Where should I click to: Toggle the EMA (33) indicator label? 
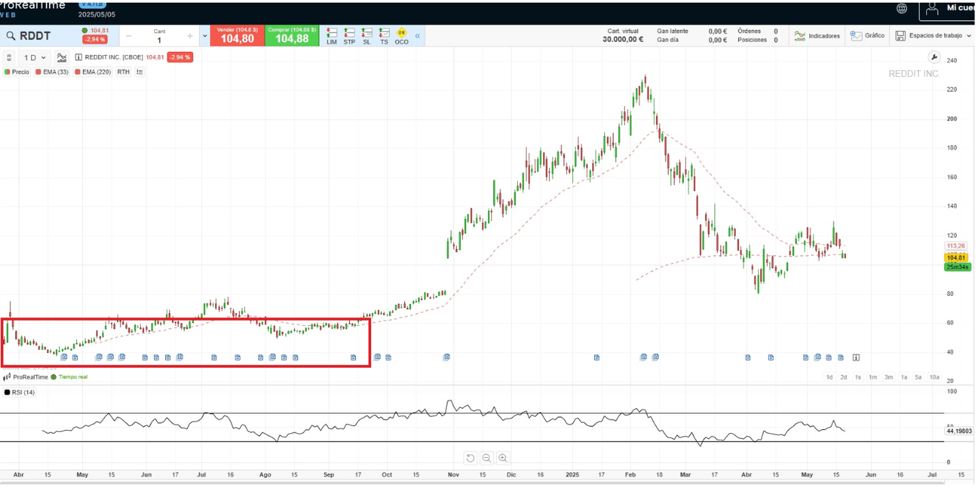pyautogui.click(x=52, y=71)
